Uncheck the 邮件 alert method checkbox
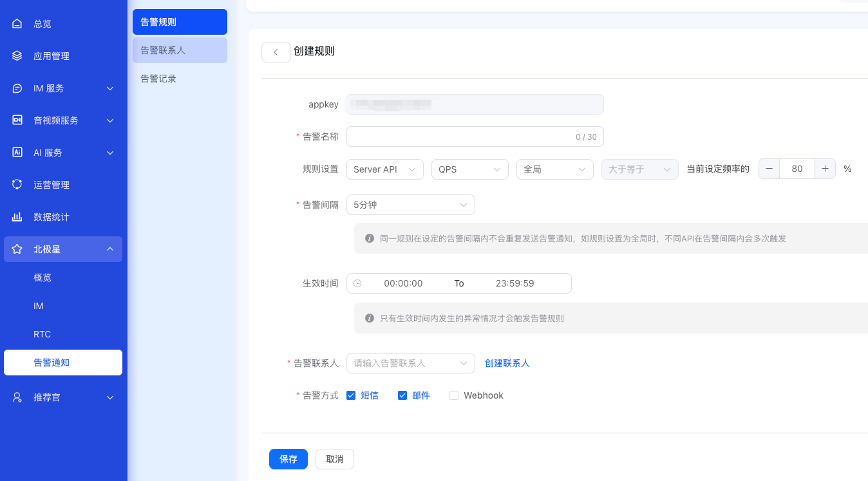Screen dimensions: 868x481 [402, 395]
